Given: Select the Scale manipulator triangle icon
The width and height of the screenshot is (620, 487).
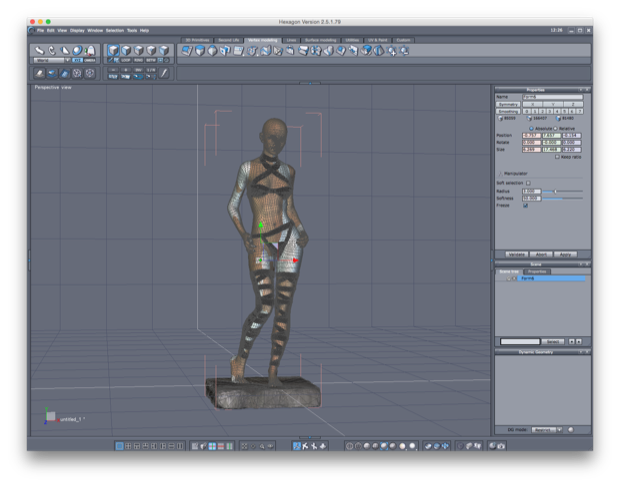Looking at the screenshot, I should [x=65, y=51].
